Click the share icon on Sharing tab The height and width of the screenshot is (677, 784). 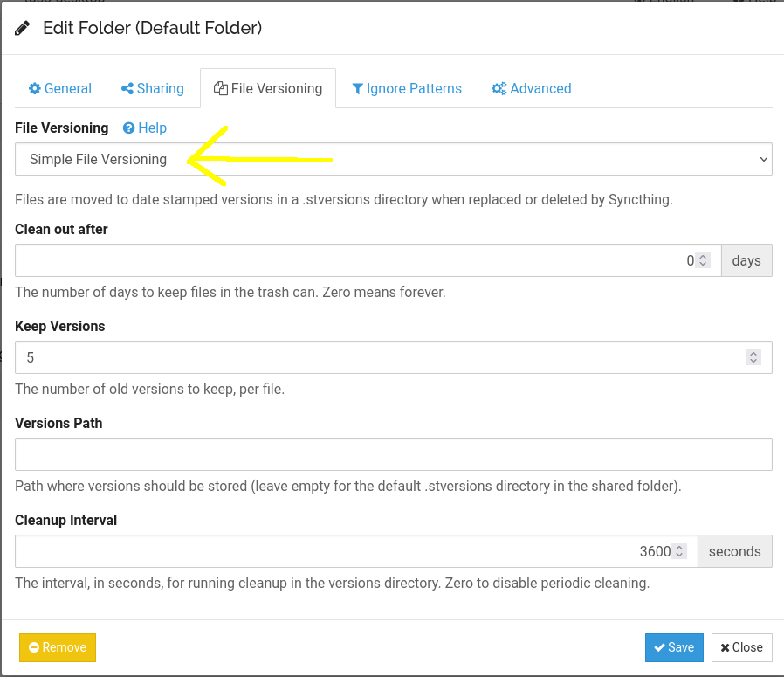point(127,88)
